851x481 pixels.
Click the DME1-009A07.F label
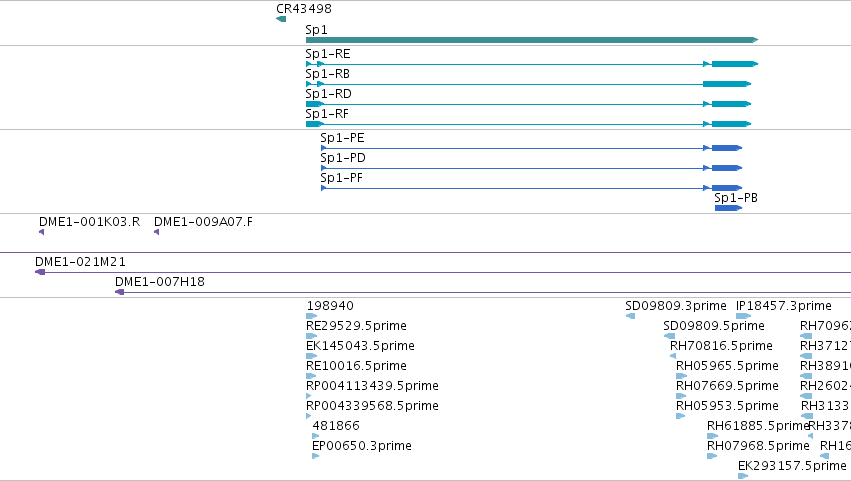(x=204, y=222)
